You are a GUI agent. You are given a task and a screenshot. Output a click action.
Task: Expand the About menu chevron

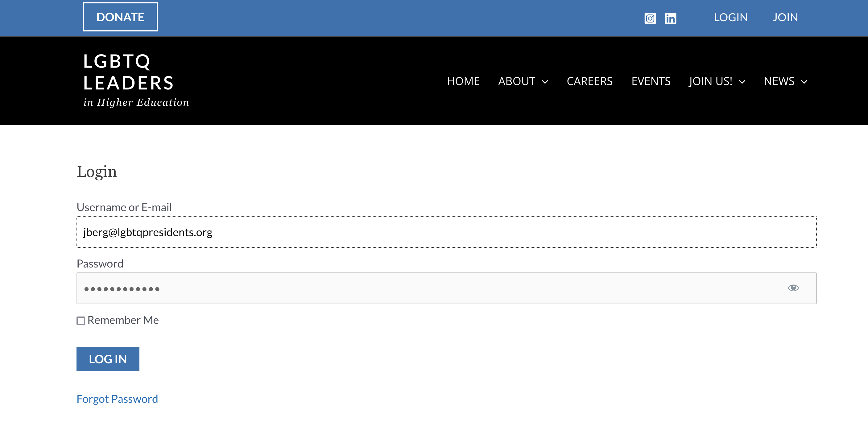545,82
